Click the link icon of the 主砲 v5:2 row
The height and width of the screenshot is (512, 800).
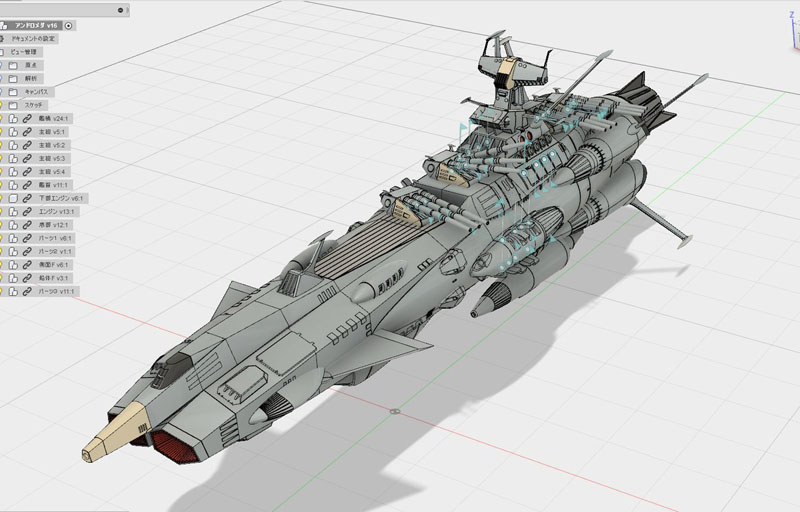point(27,145)
